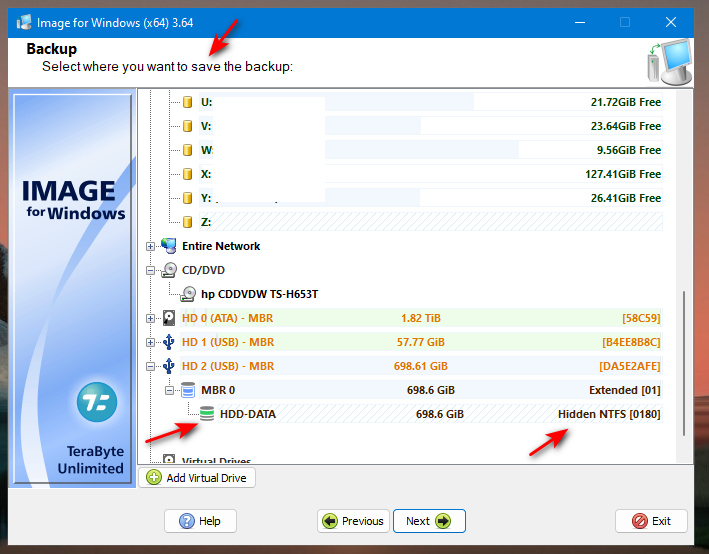Click the TeraByte Unlimited logo icon
Image resolution: width=709 pixels, height=554 pixels.
(97, 402)
